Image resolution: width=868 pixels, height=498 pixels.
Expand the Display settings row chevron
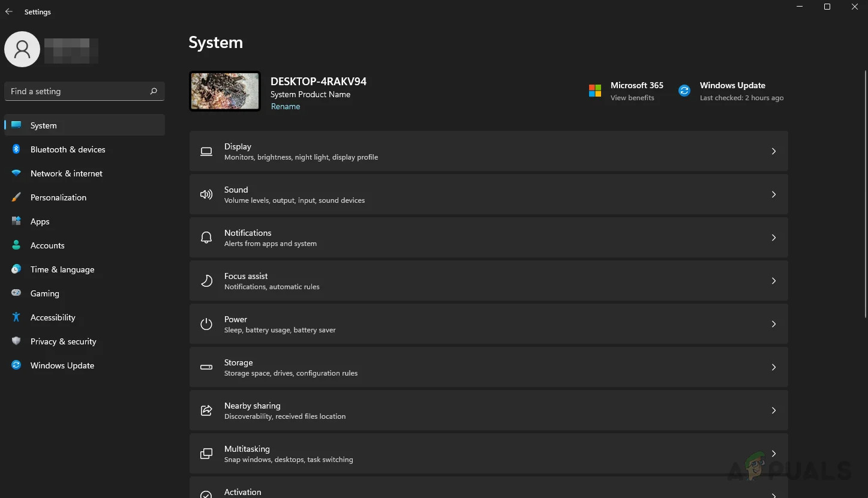[773, 151]
